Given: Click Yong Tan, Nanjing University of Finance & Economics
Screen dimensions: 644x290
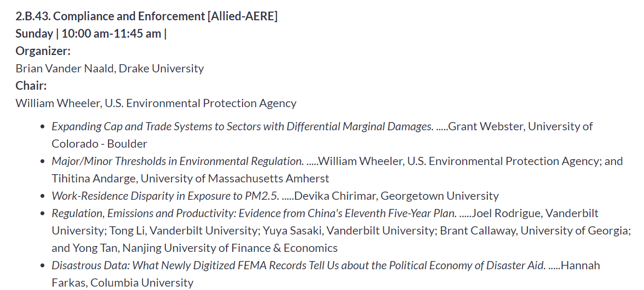Looking at the screenshot, I should coord(205,248).
